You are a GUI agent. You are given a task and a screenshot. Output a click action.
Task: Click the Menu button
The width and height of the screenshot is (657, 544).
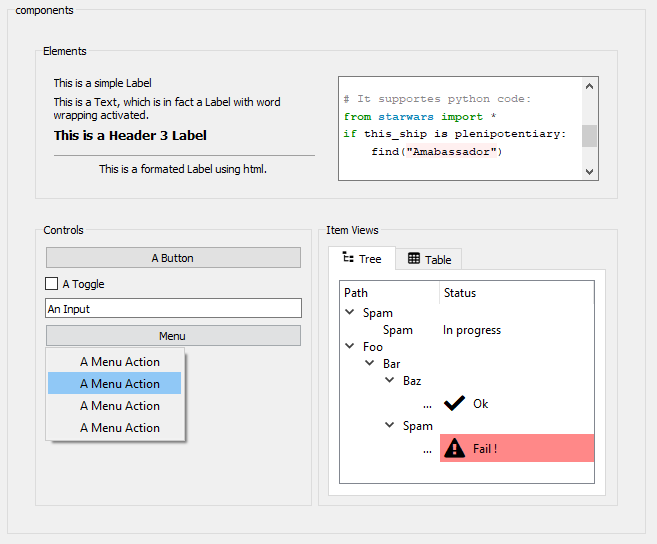(173, 336)
